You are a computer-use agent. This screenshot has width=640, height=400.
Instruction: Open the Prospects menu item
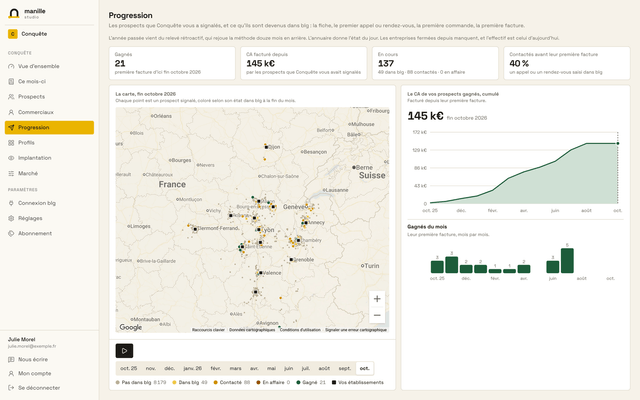click(x=49, y=97)
